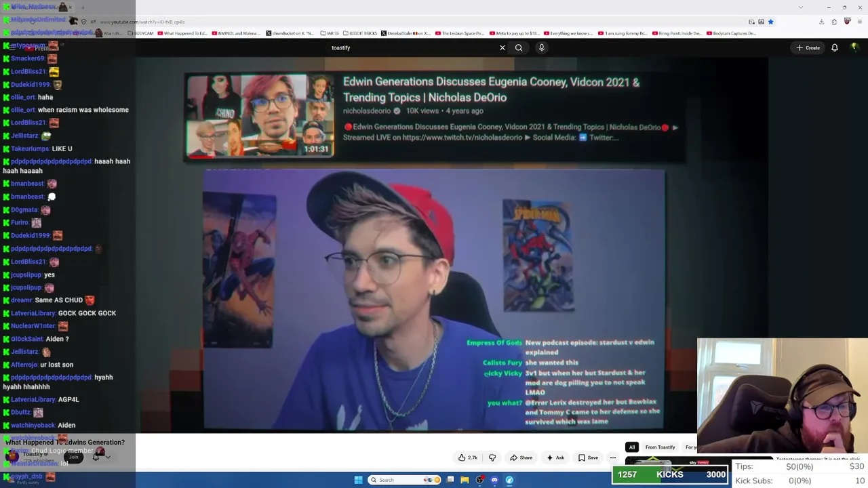The image size is (868, 488).
Task: Dislike the video with thumbs down
Action: (x=492, y=457)
